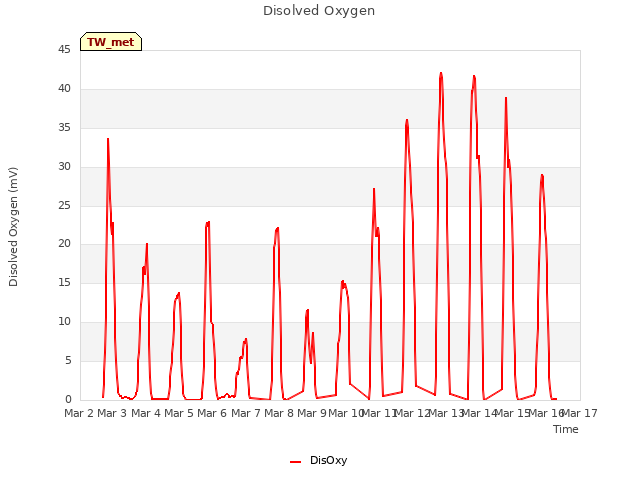Screen dimensions: 640x480
Task: Click the Mar 9 x-axis tick label
Action: pyautogui.click(x=312, y=413)
